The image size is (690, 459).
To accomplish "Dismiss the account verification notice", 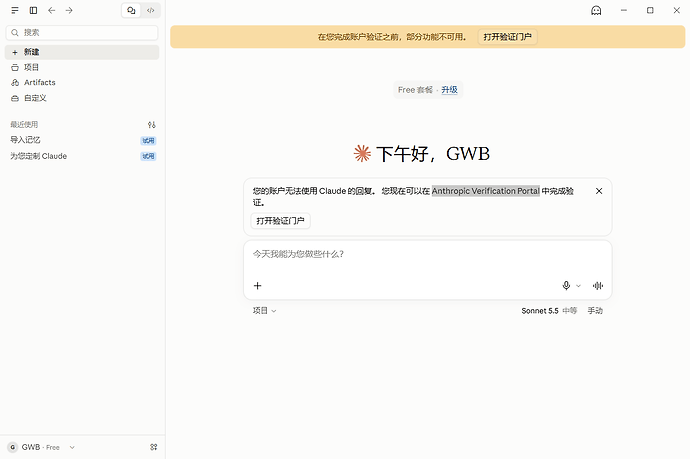I will [599, 191].
